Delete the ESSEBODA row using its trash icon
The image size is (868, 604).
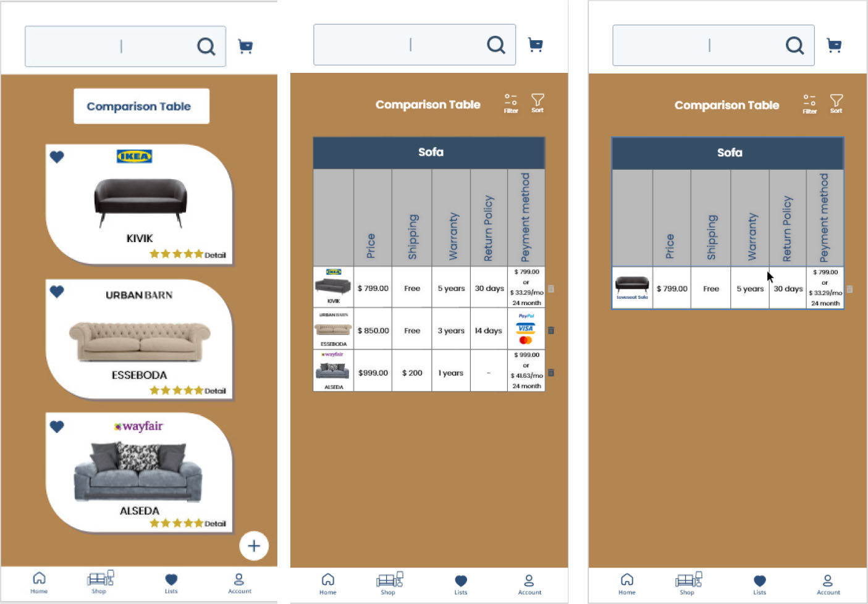(551, 330)
